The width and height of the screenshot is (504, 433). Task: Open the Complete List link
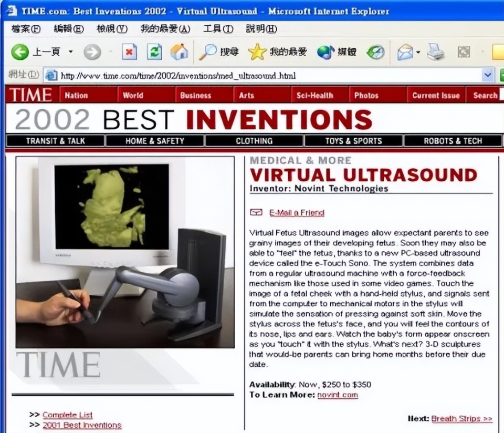click(x=67, y=415)
